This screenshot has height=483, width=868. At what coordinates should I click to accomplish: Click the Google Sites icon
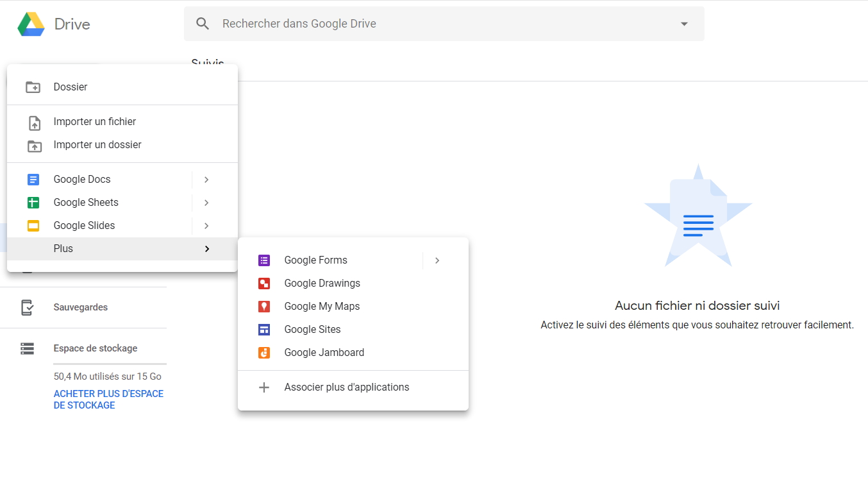(x=264, y=330)
